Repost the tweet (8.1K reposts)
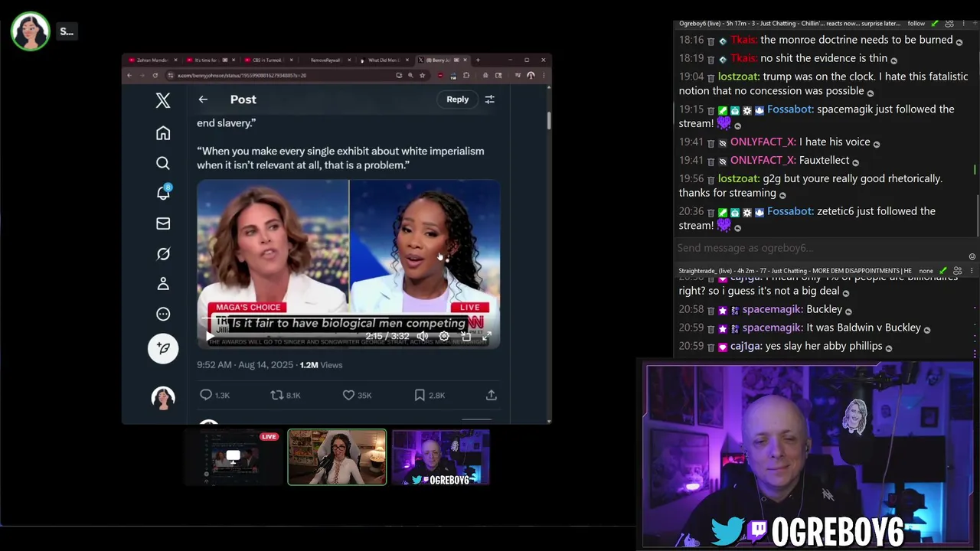The image size is (980, 551). click(x=286, y=395)
